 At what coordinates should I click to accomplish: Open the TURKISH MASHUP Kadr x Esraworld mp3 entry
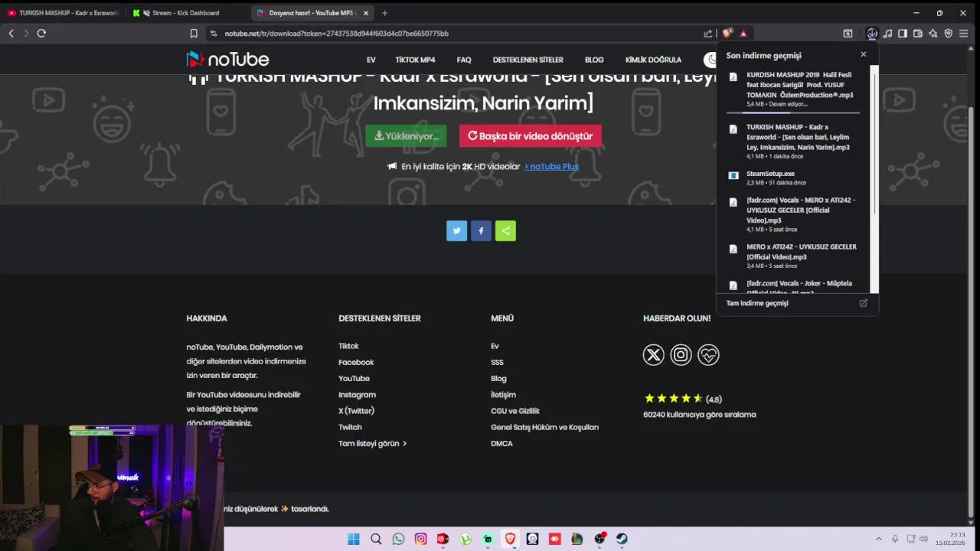tap(793, 141)
